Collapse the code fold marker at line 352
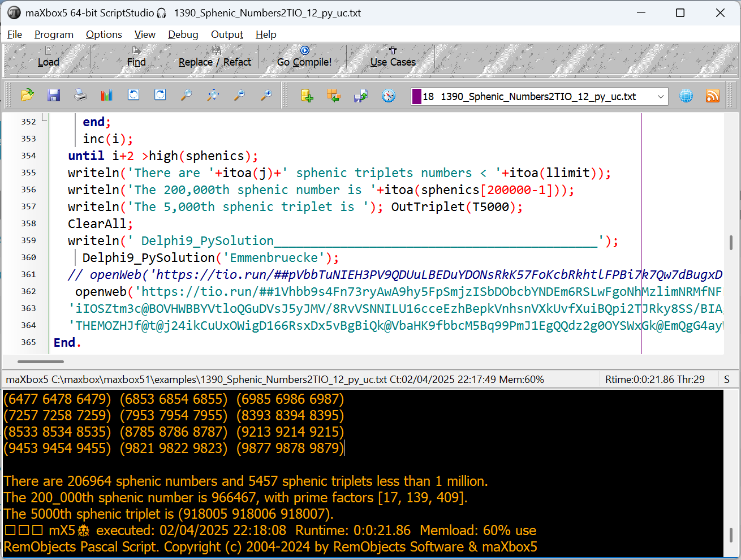 pyautogui.click(x=44, y=118)
